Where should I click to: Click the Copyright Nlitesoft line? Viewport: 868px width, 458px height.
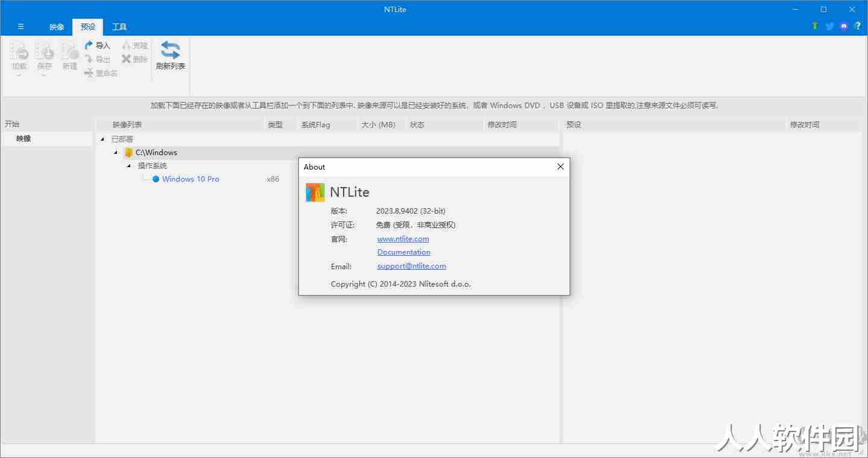pos(401,284)
